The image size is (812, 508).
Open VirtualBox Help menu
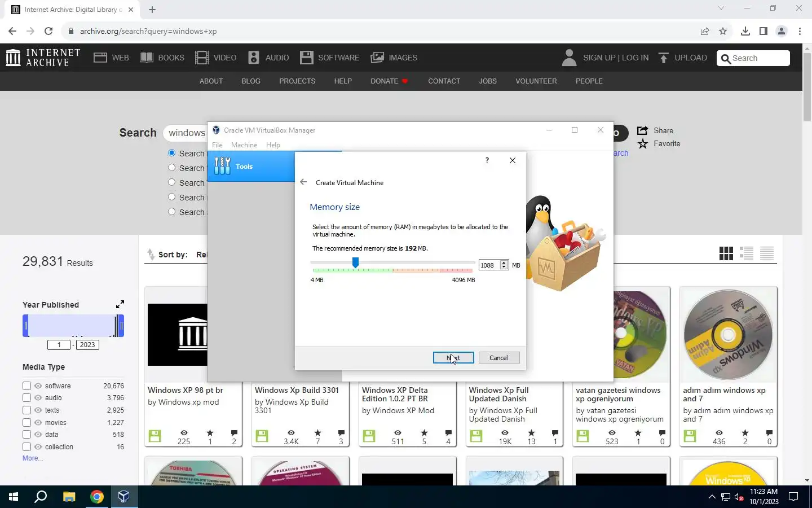tap(273, 145)
